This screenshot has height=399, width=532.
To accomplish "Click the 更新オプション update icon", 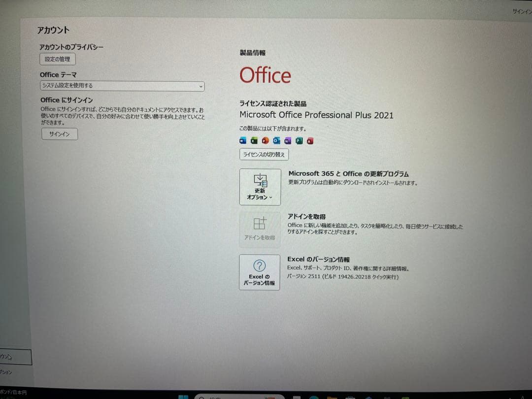I will click(x=260, y=181).
